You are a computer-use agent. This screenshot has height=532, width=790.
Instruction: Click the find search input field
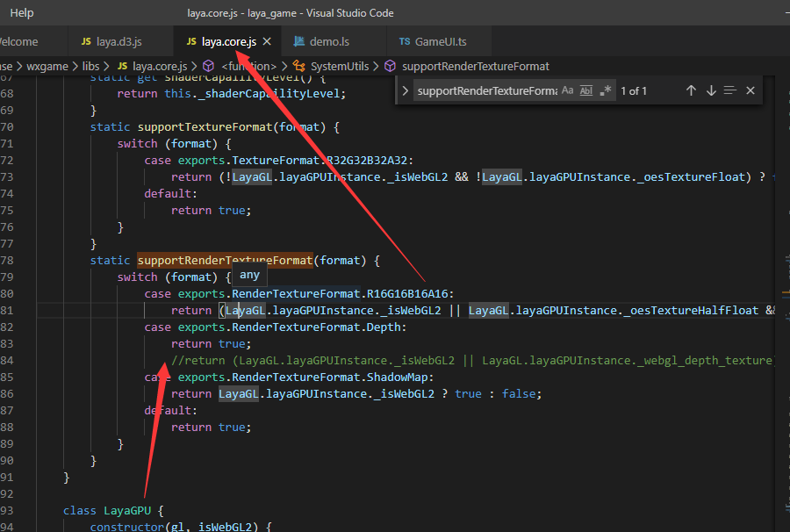pos(486,90)
